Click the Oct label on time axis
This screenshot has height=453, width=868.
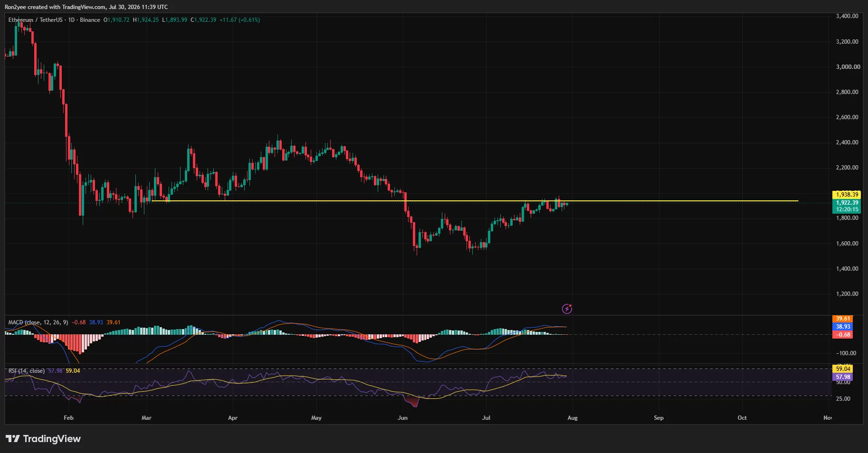pos(742,418)
